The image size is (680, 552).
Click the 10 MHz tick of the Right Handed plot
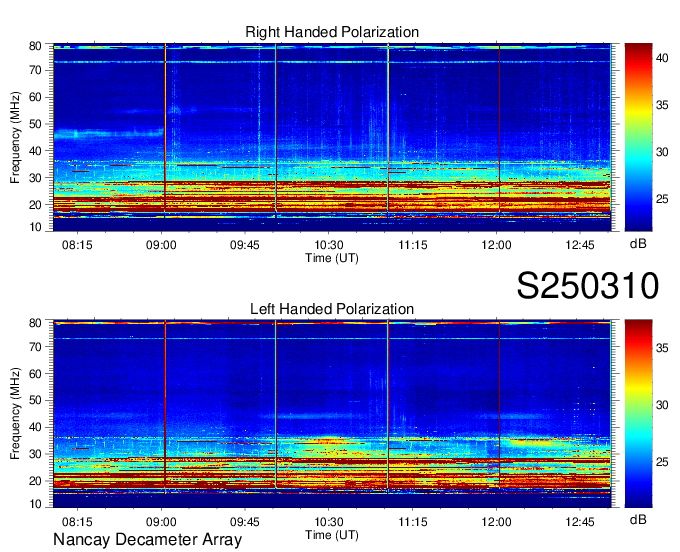(35, 227)
